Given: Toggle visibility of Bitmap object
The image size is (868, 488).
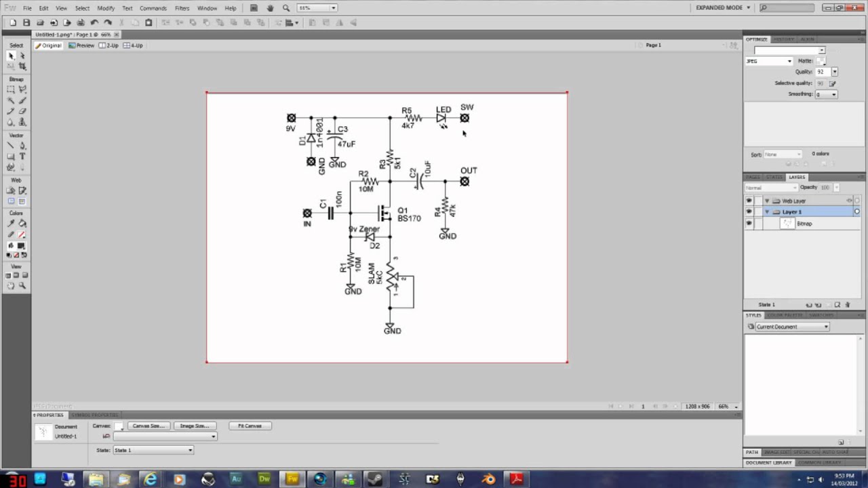Looking at the screenshot, I should [749, 223].
